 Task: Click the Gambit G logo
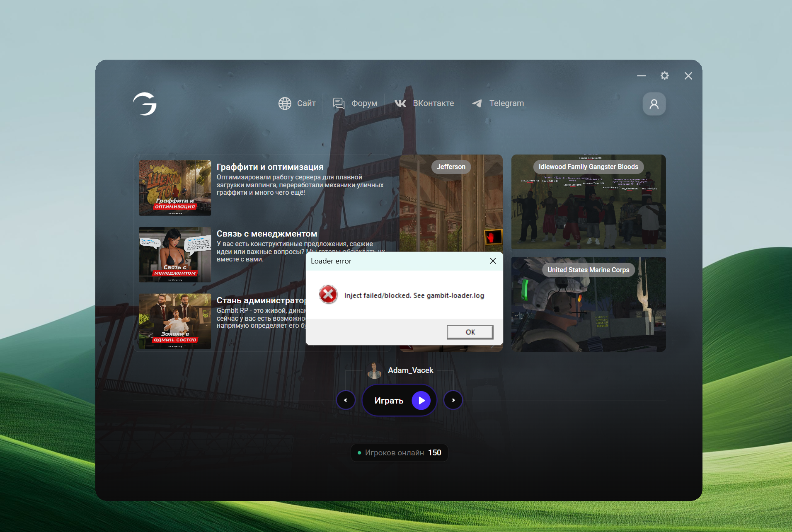[x=145, y=104]
